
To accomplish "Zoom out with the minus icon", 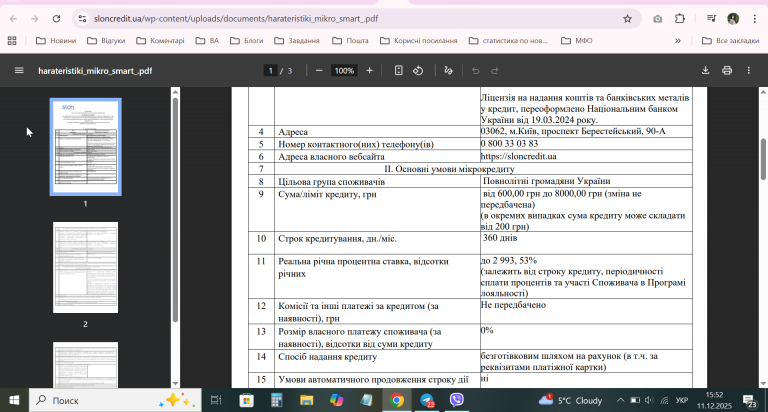I will coord(319,71).
